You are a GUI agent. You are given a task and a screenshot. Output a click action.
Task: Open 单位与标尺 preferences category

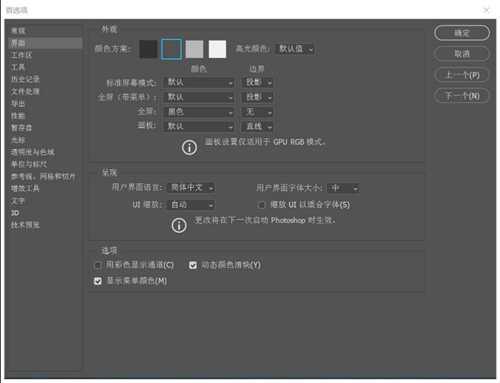point(44,164)
